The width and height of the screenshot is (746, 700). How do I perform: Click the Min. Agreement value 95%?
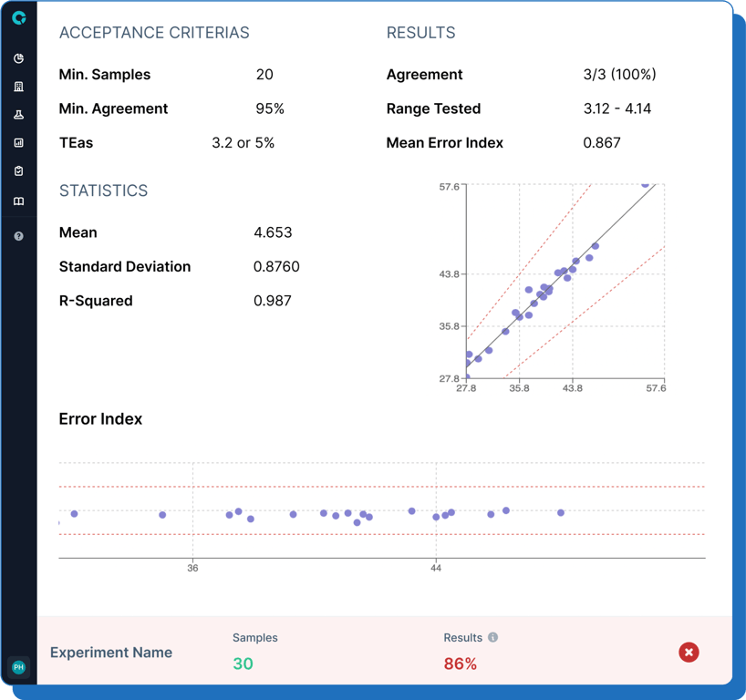click(270, 108)
